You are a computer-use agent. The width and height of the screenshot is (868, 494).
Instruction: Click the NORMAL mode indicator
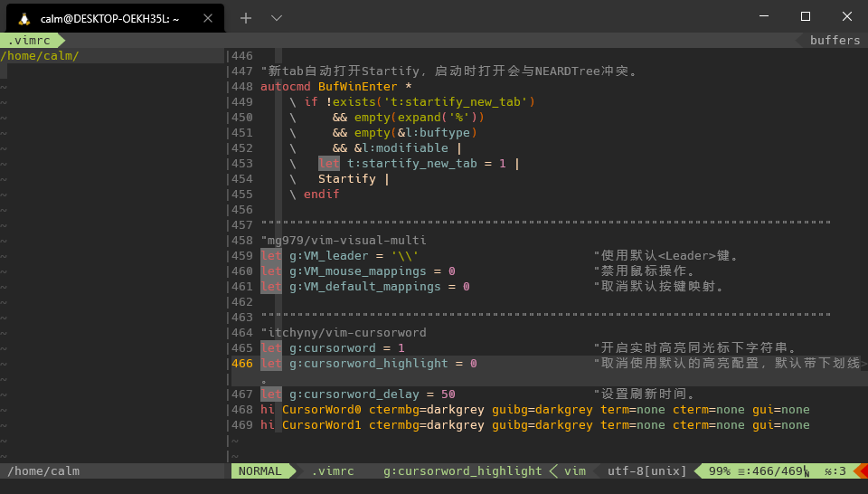260,471
